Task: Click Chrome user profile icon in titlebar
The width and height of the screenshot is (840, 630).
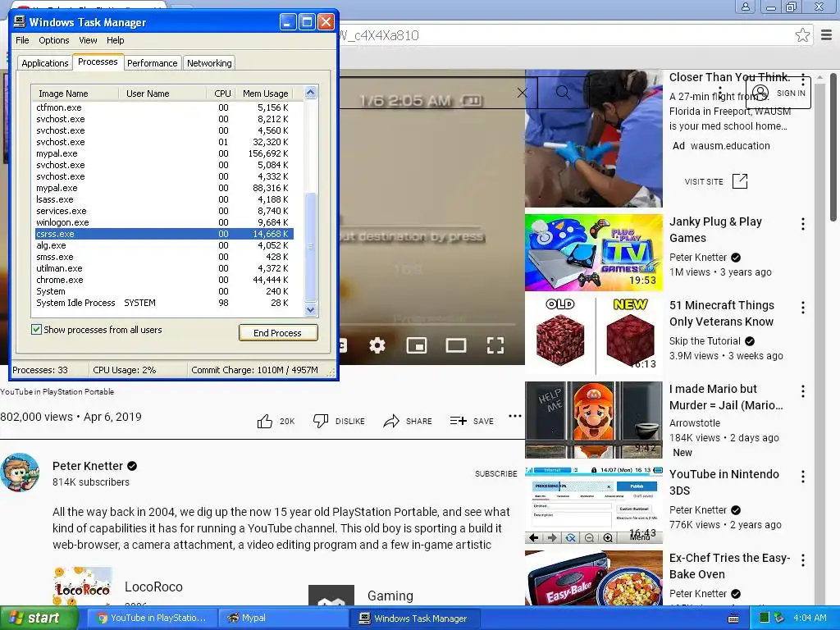Action: pos(745,7)
